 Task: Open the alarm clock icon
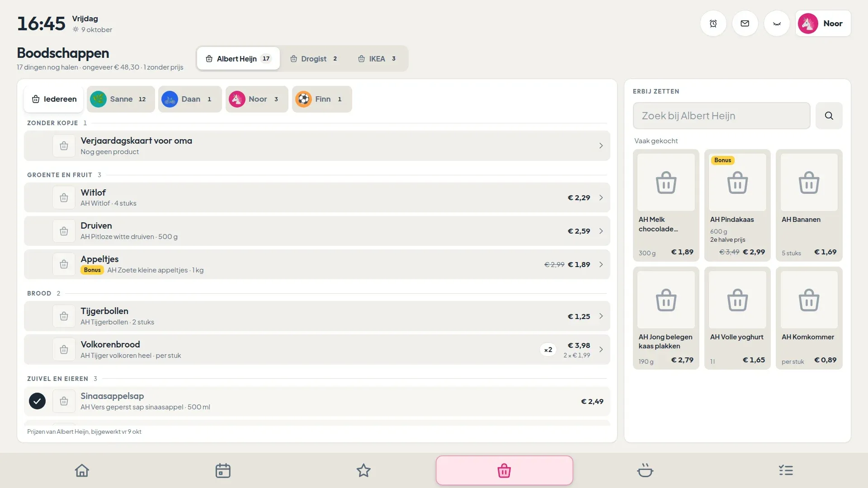[713, 23]
